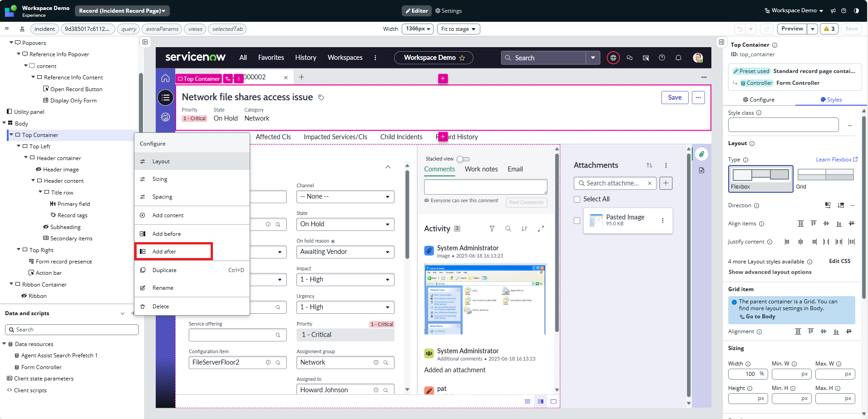Viewport: 868px width, 419px height.
Task: Toggle the Stacked view switch
Action: (463, 159)
